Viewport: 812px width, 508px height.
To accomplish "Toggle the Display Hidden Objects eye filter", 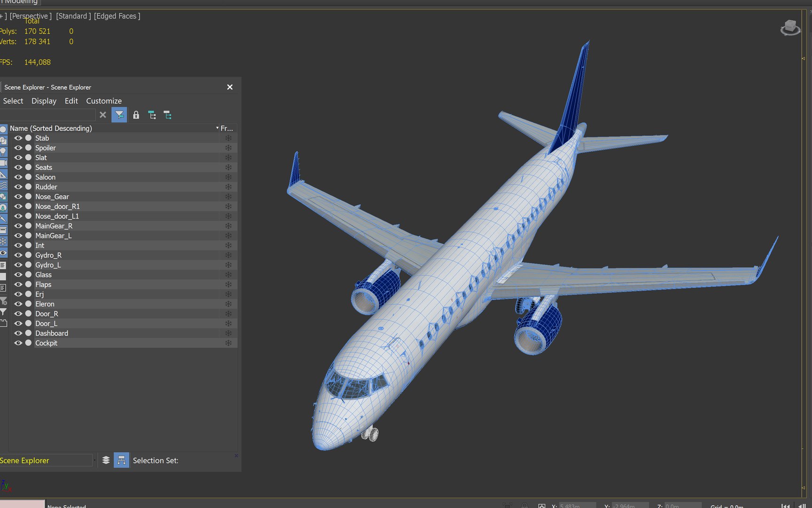I will (3, 253).
